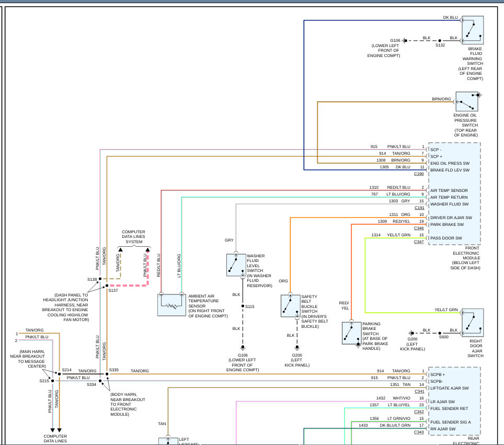Click the C190 connector label
The width and height of the screenshot is (504, 445).
pyautogui.click(x=419, y=174)
